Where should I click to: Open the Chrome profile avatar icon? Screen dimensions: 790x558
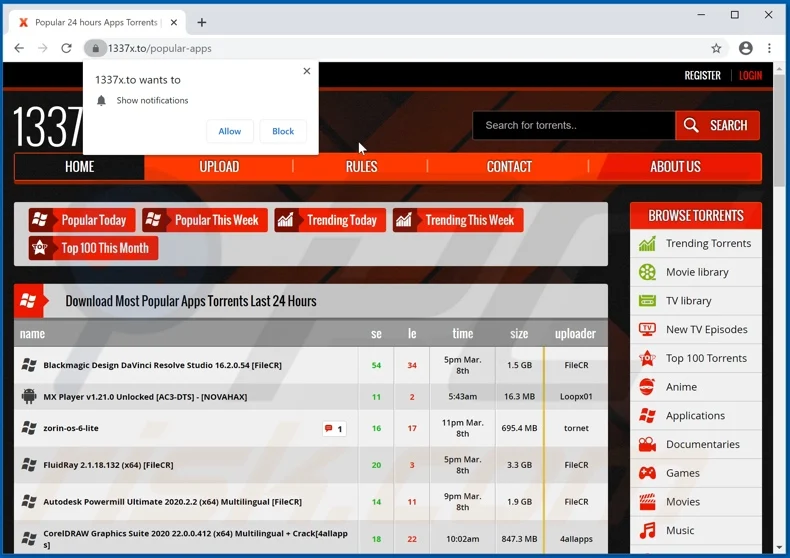(745, 48)
